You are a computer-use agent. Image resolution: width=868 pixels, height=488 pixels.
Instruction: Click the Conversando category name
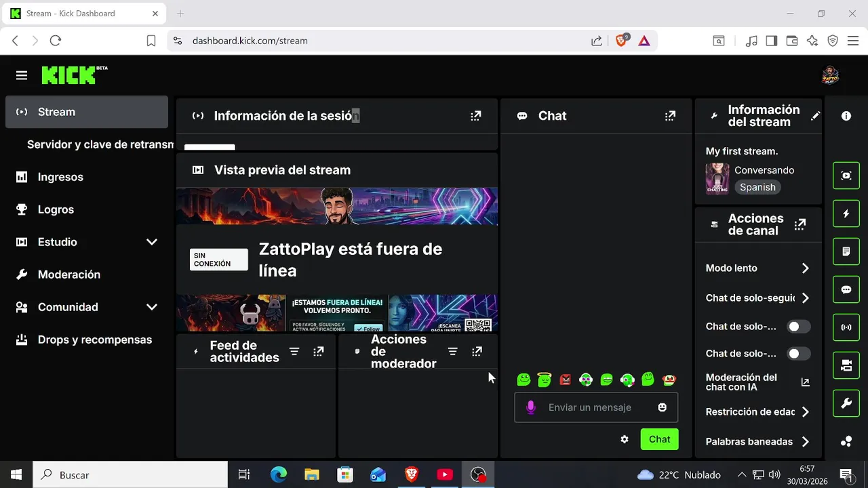764,170
